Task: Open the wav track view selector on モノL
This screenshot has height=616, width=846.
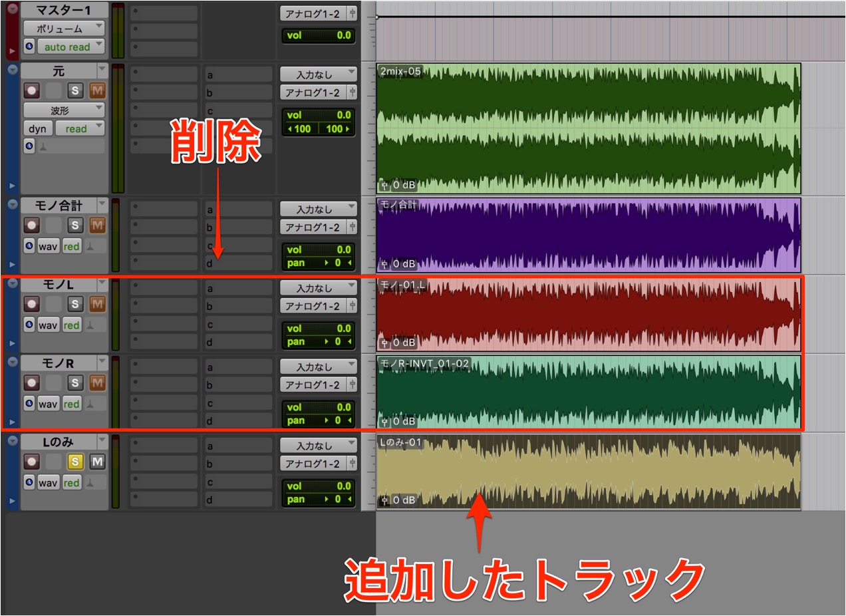Action: click(x=48, y=325)
